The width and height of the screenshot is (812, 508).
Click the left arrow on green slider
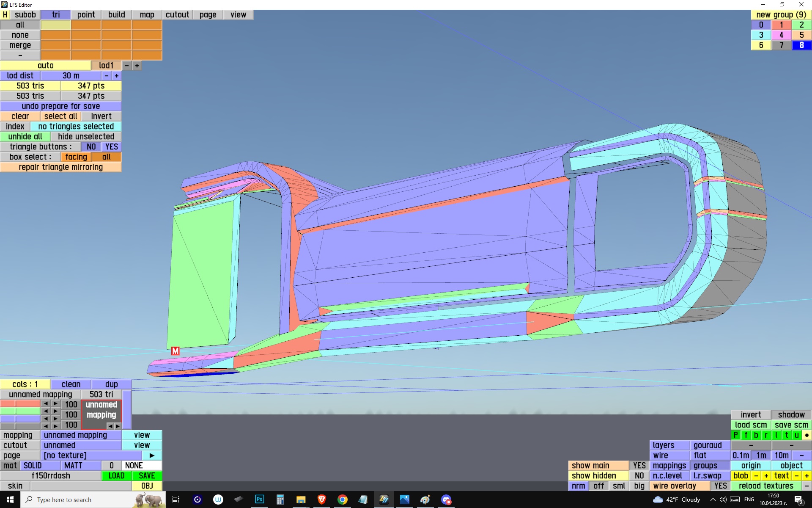(x=46, y=411)
